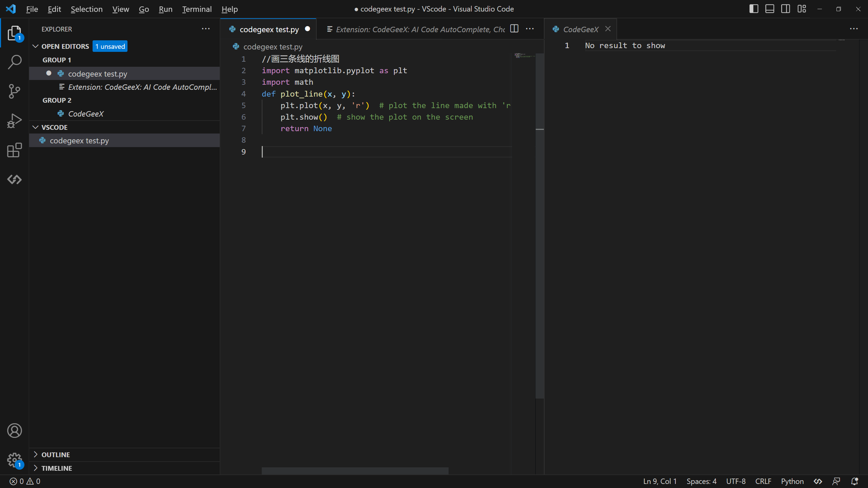Image resolution: width=868 pixels, height=488 pixels.
Task: Open the Accounts menu icon
Action: point(15,431)
